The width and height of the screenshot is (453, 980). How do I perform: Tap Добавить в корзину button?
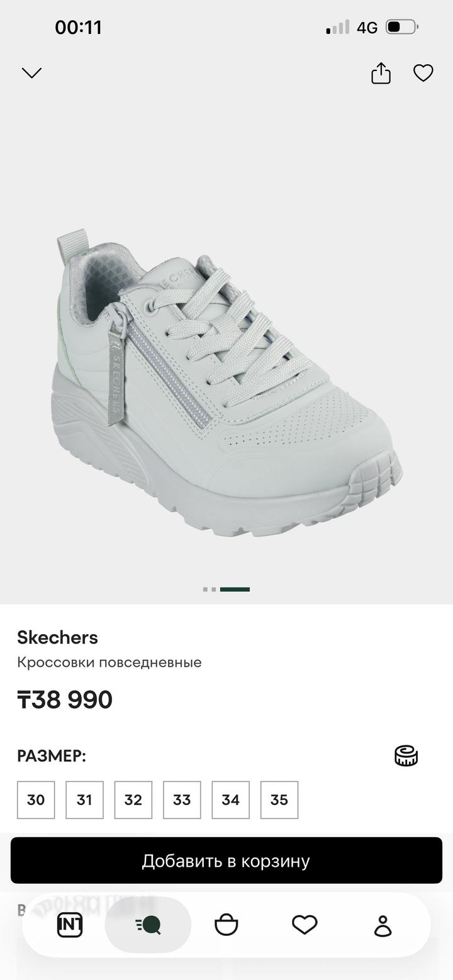pos(226,860)
